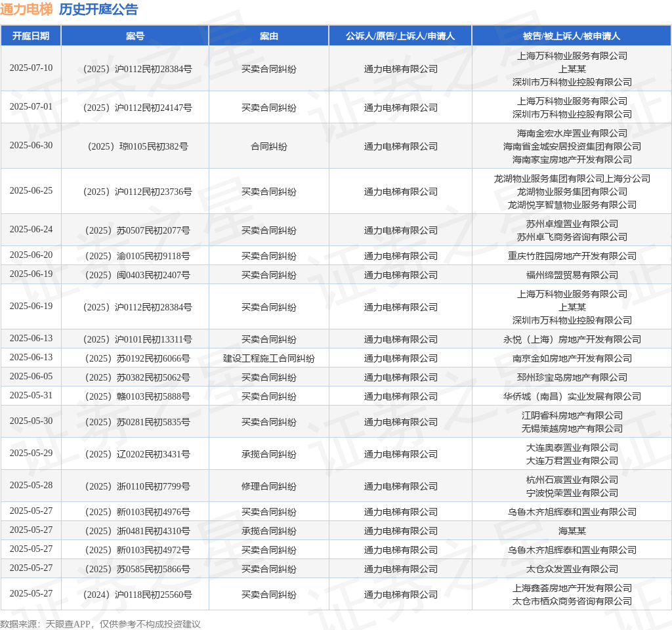This screenshot has width=672, height=630.
Task: Click case number (2025)苏0281民初5835号
Action: (138, 422)
